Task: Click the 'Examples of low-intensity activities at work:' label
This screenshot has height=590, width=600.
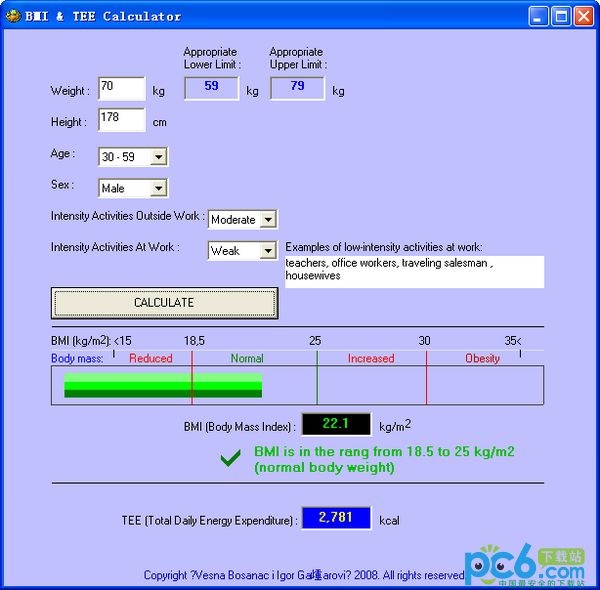Action: (384, 247)
